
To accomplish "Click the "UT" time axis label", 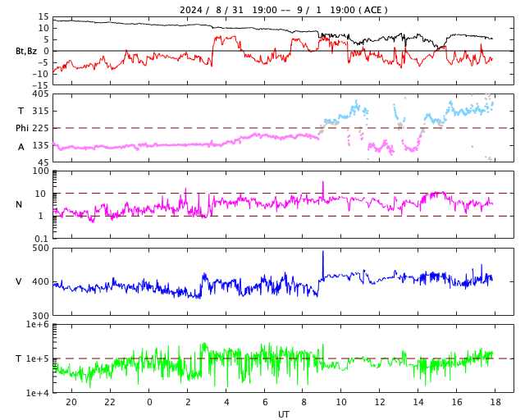I will (283, 414).
